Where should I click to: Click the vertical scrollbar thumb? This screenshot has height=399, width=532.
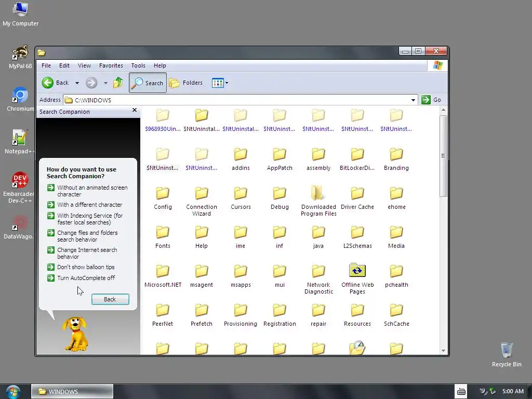pyautogui.click(x=444, y=156)
